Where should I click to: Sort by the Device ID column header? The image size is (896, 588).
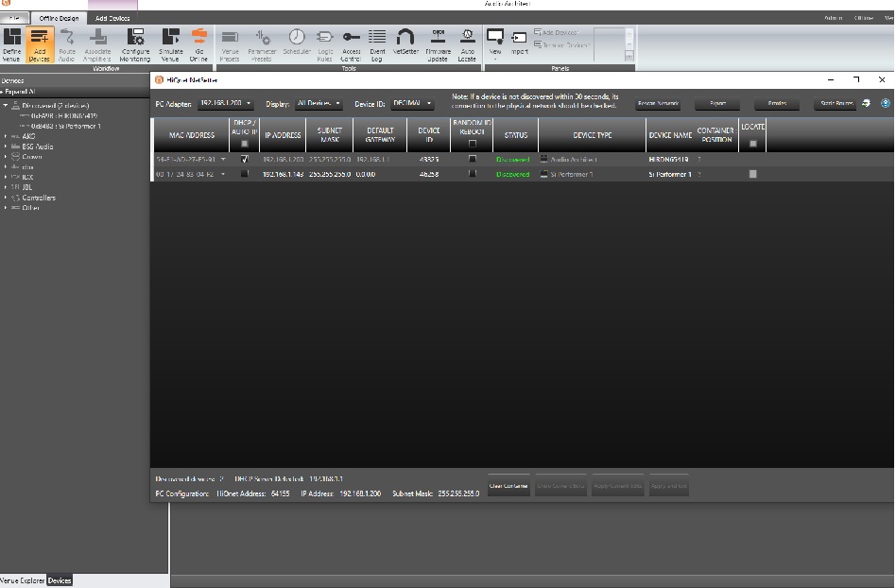click(x=428, y=135)
